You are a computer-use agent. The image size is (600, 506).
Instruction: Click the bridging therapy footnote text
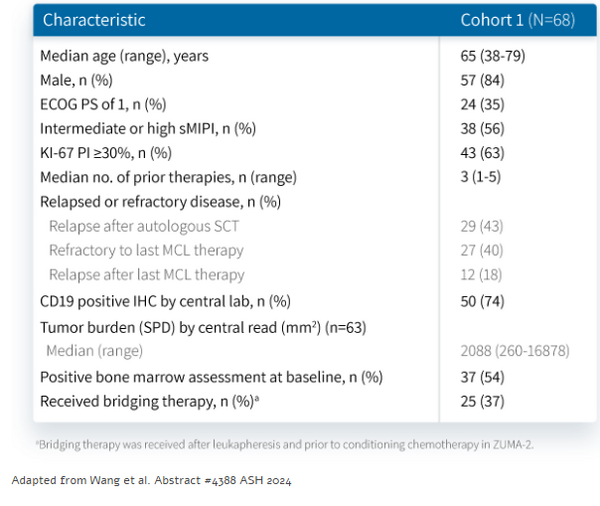coord(284,444)
